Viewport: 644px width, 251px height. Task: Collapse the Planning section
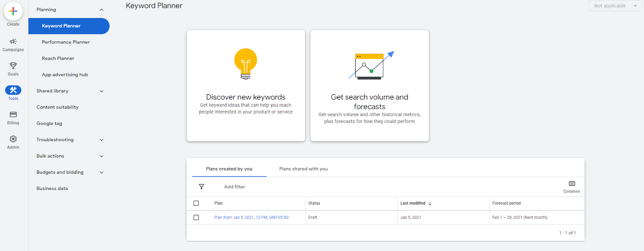(101, 10)
